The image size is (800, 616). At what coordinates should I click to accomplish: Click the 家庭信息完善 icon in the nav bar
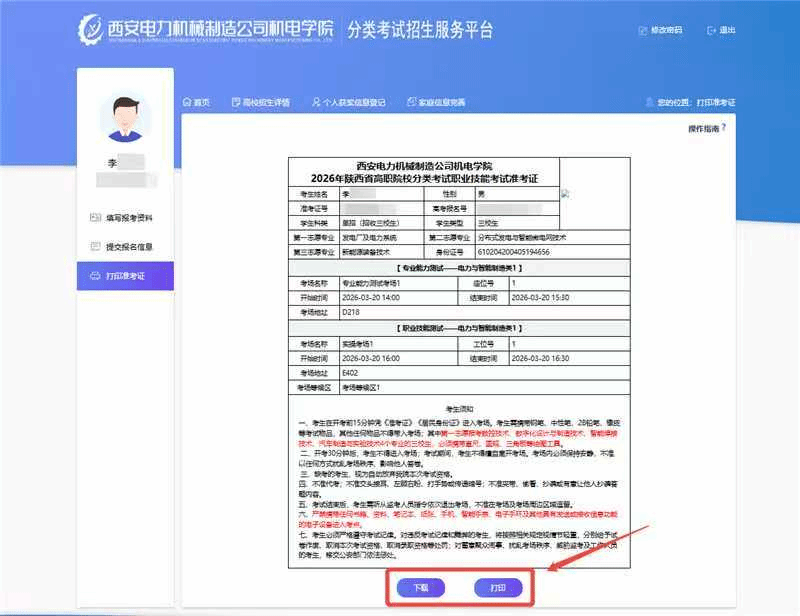(409, 102)
